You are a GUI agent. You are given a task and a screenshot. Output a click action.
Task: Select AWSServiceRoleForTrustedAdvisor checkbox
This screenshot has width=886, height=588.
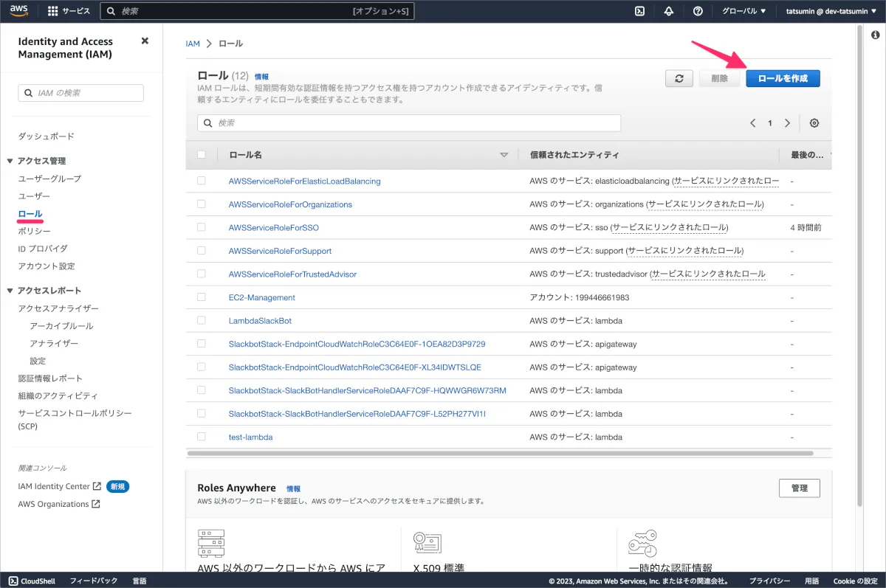202,274
